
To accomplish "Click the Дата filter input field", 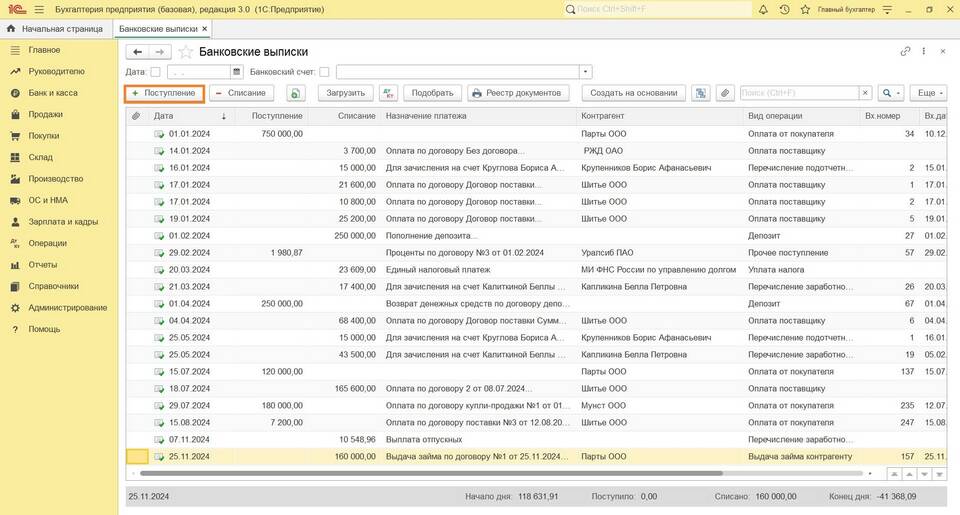I will point(199,72).
